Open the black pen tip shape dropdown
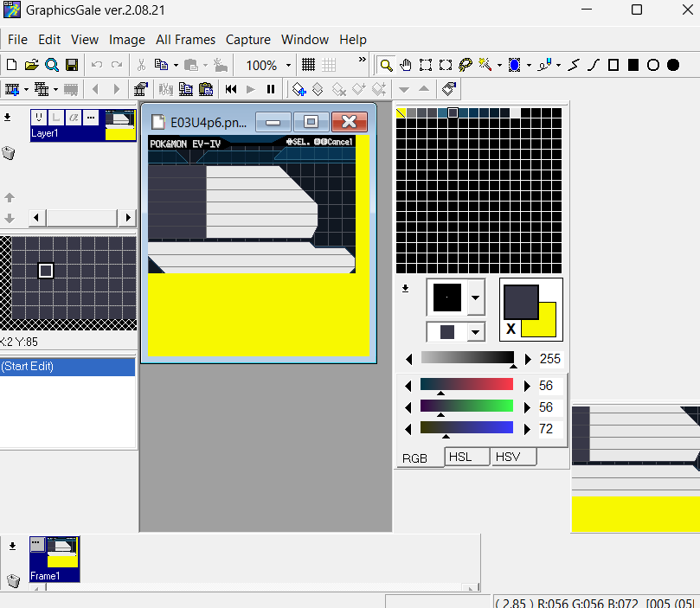Image resolution: width=700 pixels, height=608 pixels. pos(474,298)
